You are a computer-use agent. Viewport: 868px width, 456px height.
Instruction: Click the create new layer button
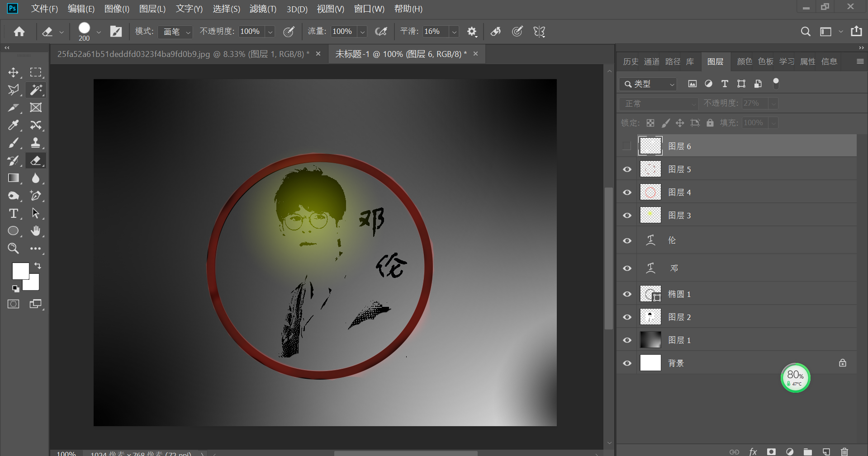pyautogui.click(x=826, y=451)
